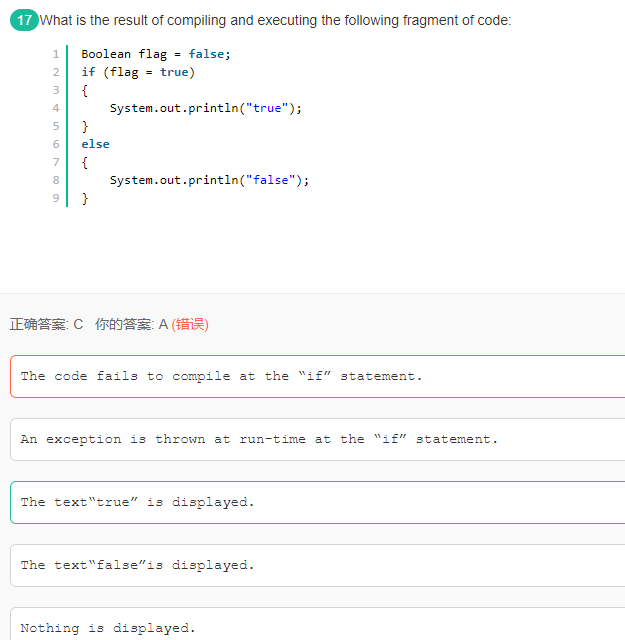Click line number 9 in code gutter
This screenshot has width=625, height=640.
tap(56, 198)
